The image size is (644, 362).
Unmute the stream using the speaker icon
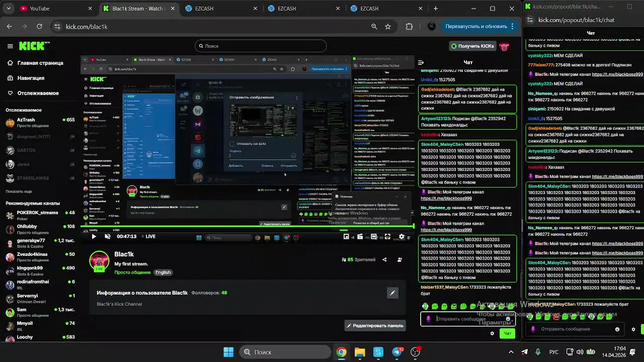[x=107, y=236]
